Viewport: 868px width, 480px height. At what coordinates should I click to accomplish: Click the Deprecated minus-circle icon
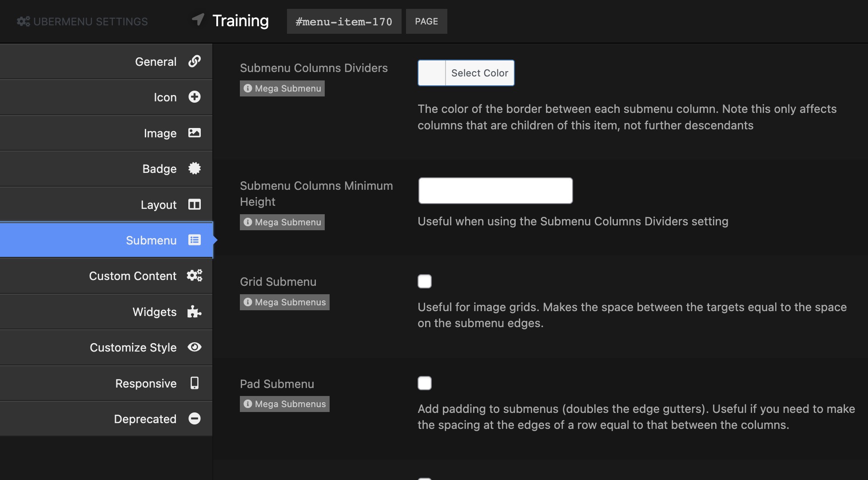point(194,419)
